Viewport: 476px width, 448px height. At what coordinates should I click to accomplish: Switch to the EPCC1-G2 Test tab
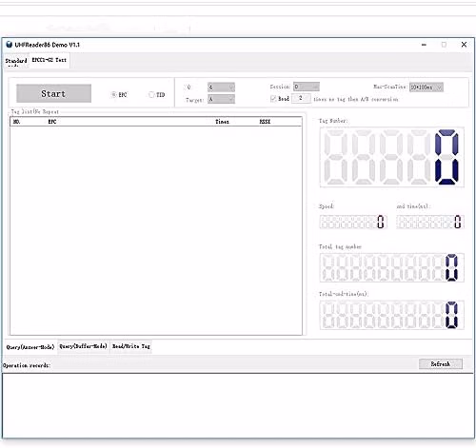tap(50, 60)
